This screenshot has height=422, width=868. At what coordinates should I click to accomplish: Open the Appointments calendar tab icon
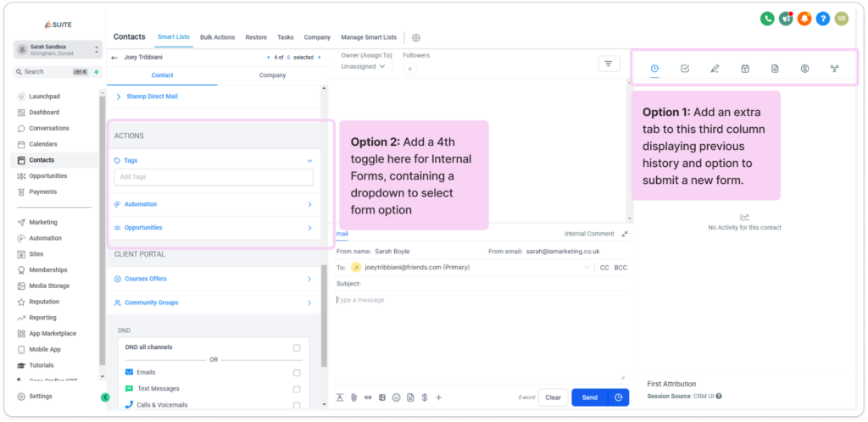tap(745, 69)
